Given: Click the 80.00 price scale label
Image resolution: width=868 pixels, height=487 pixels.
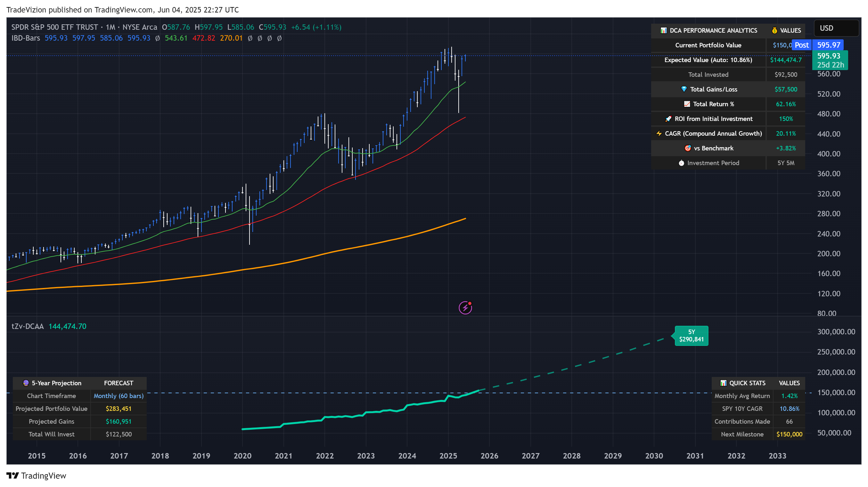Looking at the screenshot, I should (x=827, y=313).
